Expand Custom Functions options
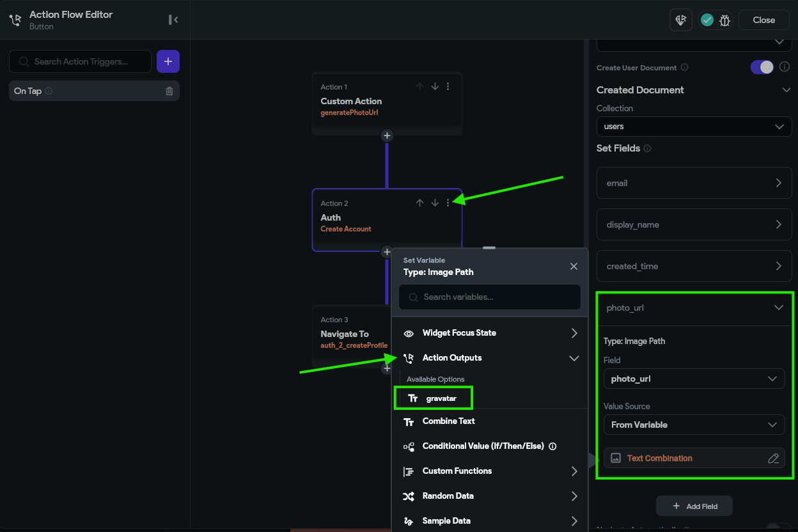798x532 pixels. pos(490,471)
